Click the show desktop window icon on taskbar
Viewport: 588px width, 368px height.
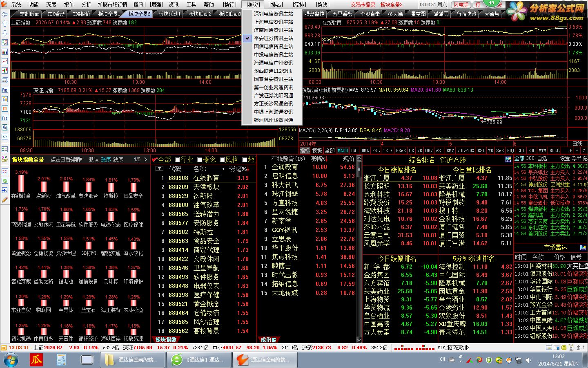[x=87, y=360]
